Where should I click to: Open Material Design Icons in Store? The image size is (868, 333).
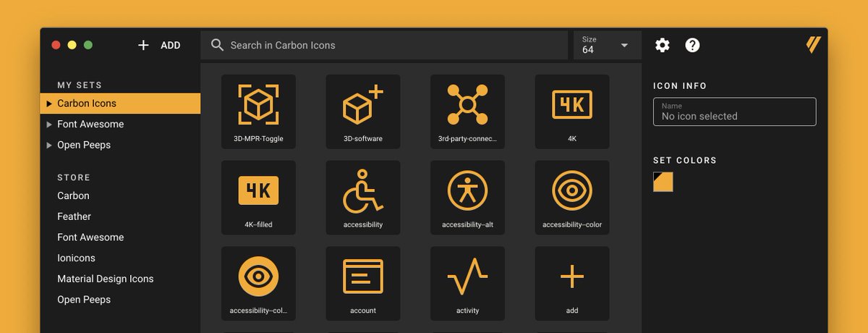pos(106,279)
